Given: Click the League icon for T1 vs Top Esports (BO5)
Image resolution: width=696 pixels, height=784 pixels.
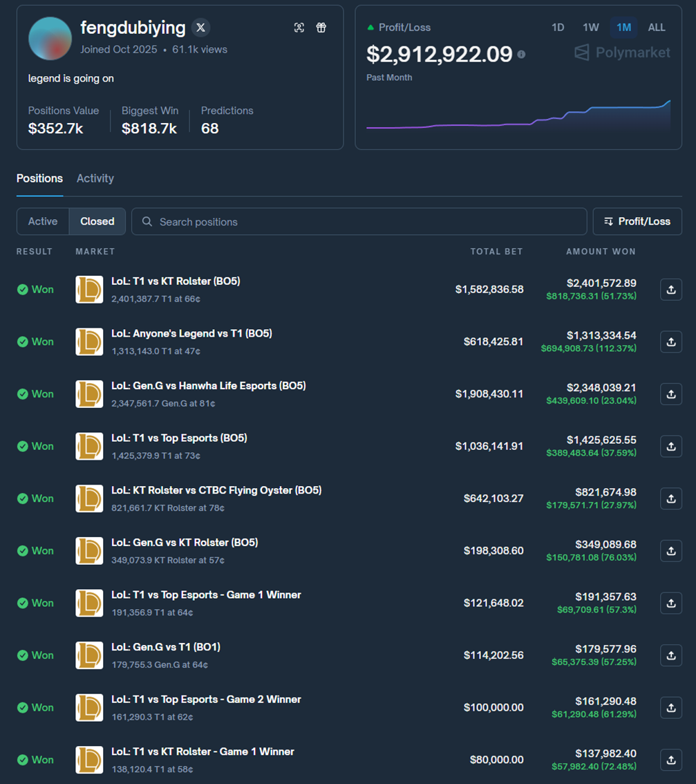Looking at the screenshot, I should (x=89, y=447).
